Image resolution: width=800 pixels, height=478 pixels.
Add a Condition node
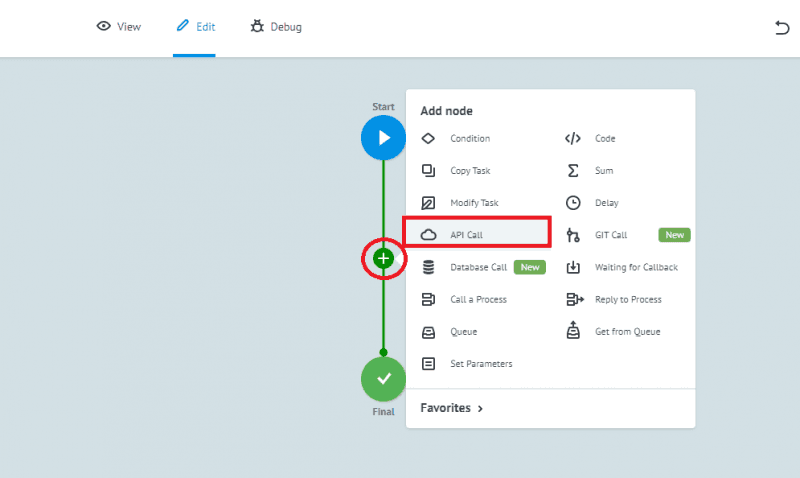click(470, 138)
